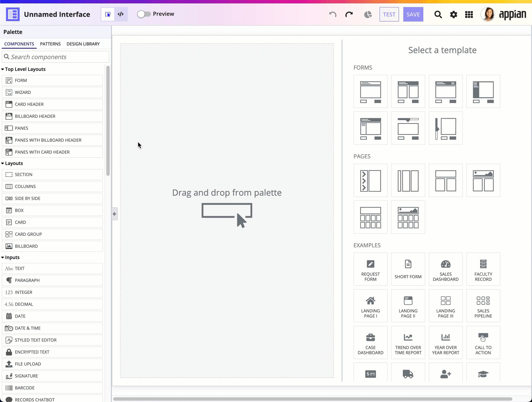Select the SIDE BY SIDE layout

point(52,198)
